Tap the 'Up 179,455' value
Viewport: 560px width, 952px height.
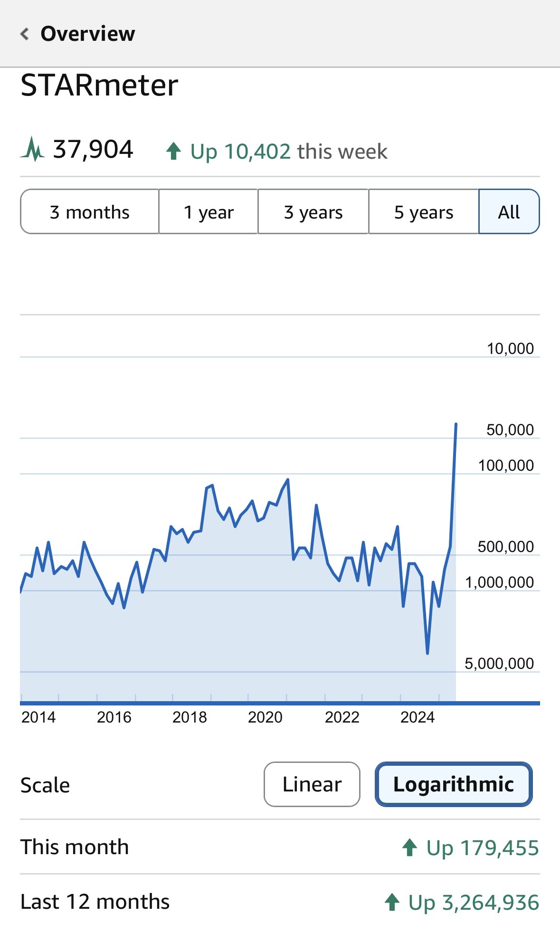pos(483,848)
